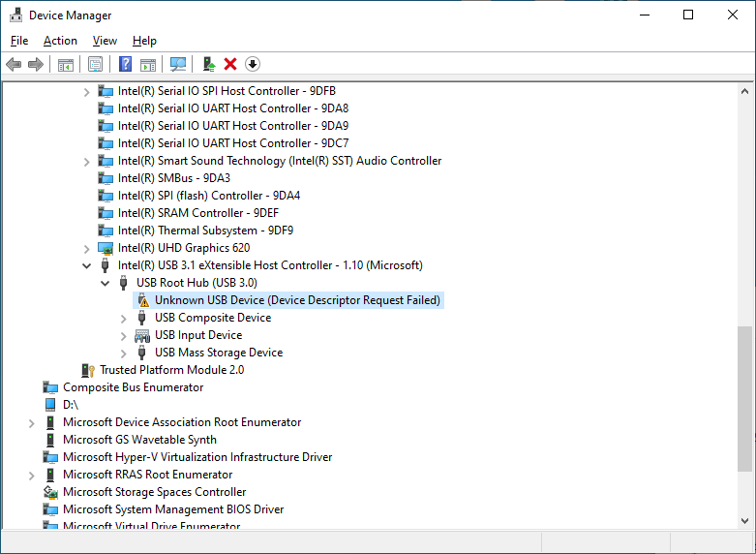Screen dimensions: 756x554
Task: Open the Help menu
Action: [x=144, y=41]
